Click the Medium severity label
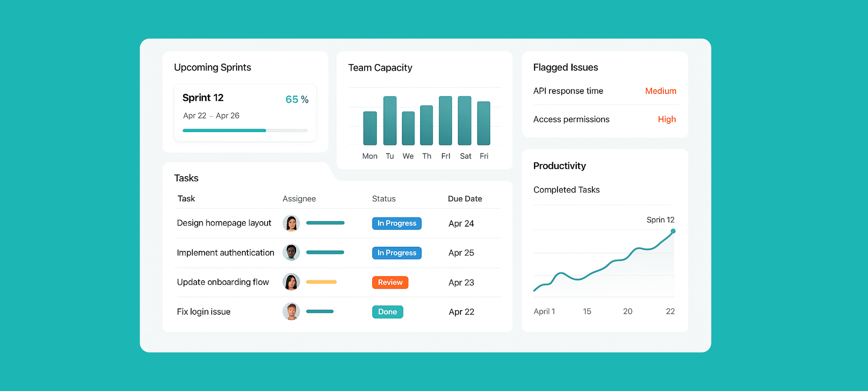 (x=660, y=91)
